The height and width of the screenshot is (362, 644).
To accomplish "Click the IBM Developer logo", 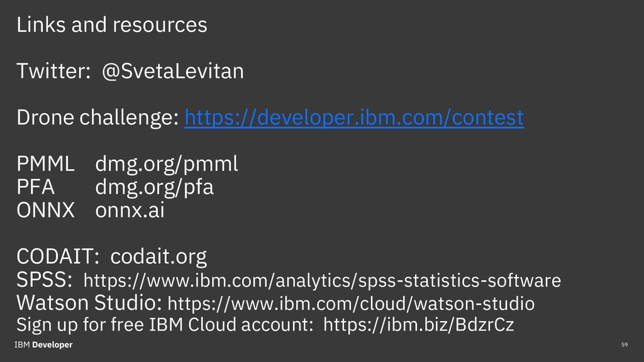I will click(43, 345).
